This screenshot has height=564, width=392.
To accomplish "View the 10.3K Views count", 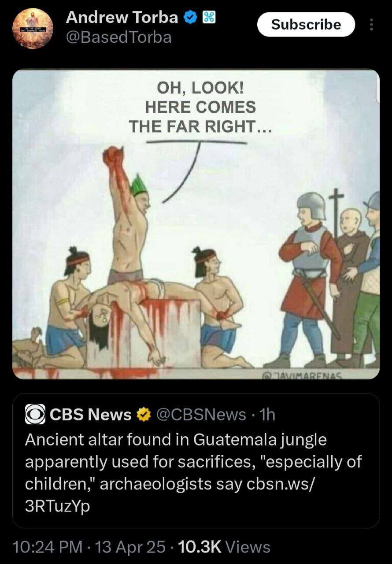I will click(225, 547).
